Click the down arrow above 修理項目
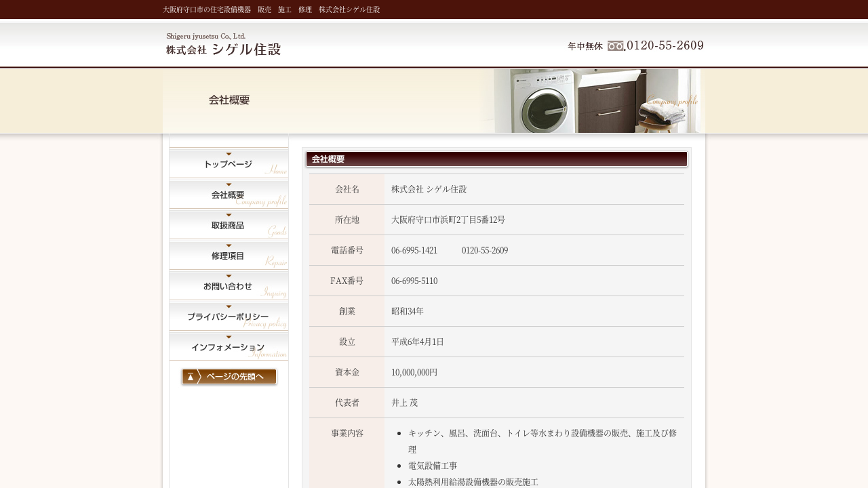The height and width of the screenshot is (488, 868). (x=229, y=245)
